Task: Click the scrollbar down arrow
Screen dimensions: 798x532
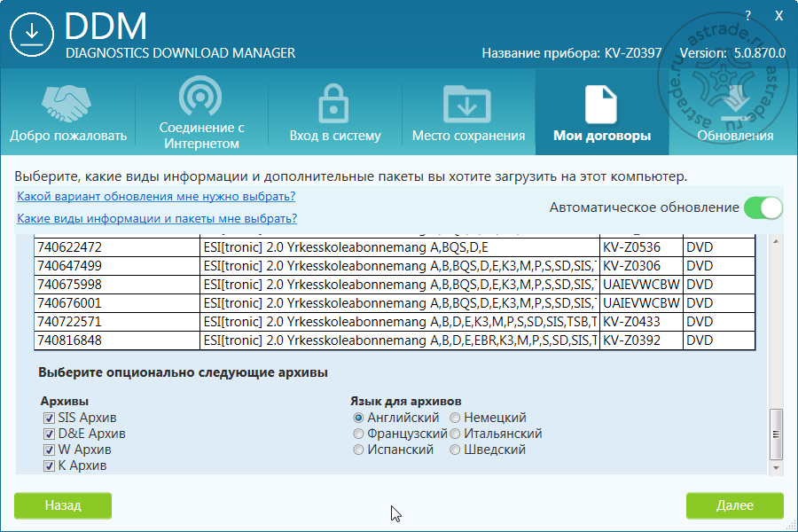Action: point(776,468)
